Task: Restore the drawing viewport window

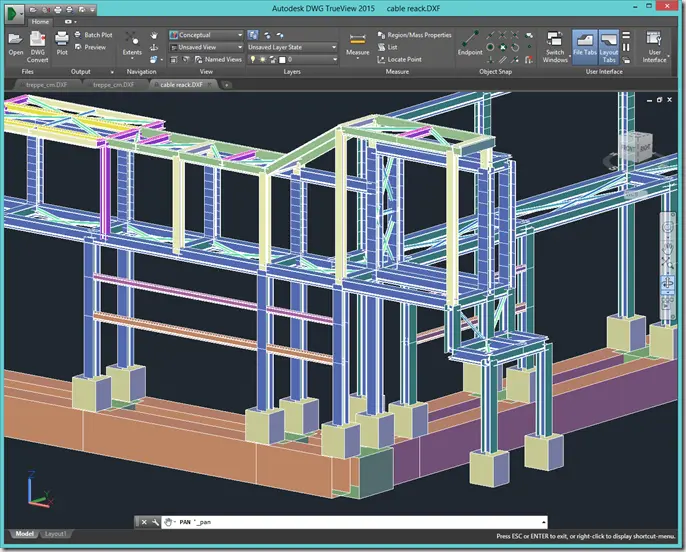Action: [659, 100]
